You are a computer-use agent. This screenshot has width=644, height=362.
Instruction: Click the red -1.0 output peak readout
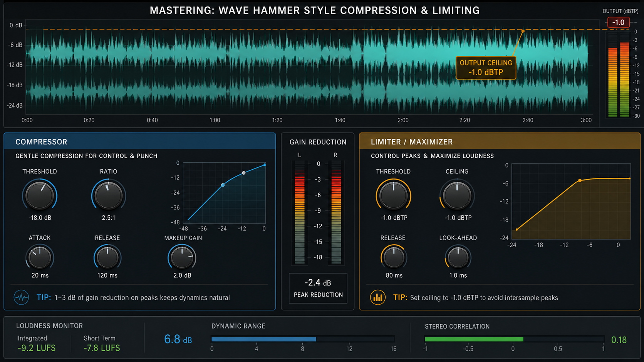pyautogui.click(x=618, y=22)
